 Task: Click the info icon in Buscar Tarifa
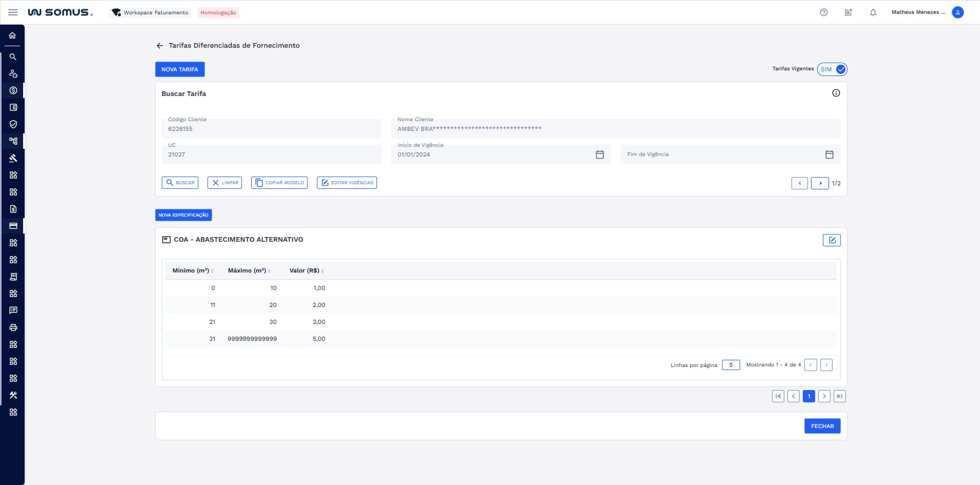pyautogui.click(x=835, y=93)
